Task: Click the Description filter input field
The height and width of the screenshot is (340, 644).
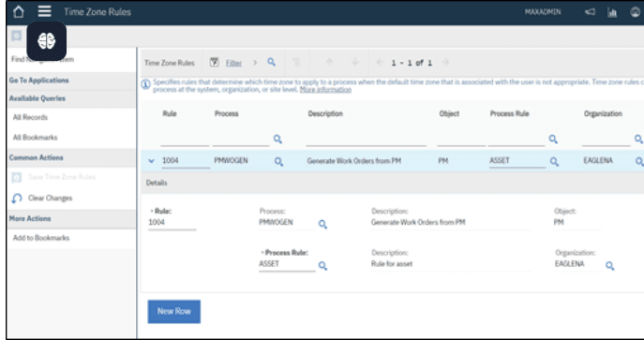Action: click(366, 140)
